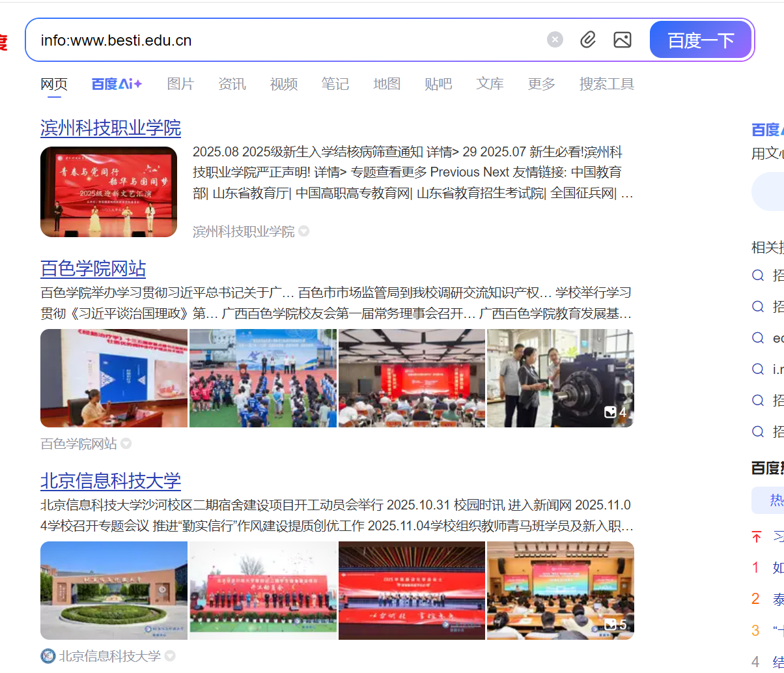Open 百色学院 conference hall thumbnail
The width and height of the screenshot is (784, 673).
[412, 378]
